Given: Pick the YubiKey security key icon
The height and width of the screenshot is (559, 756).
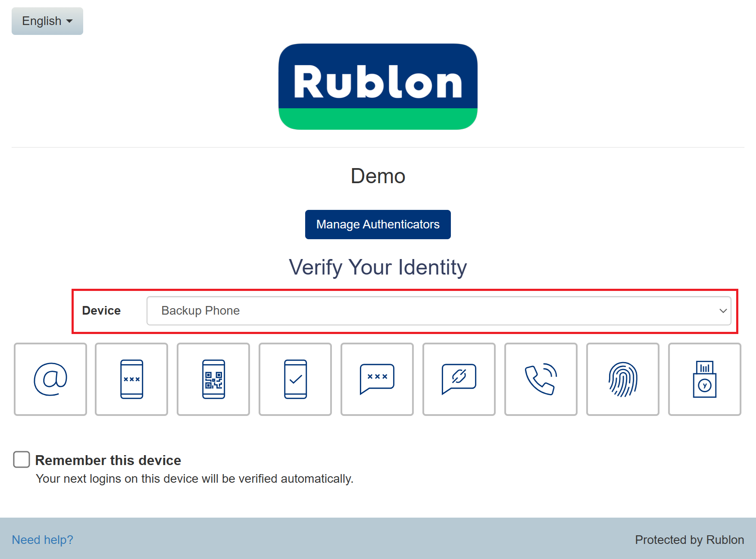Looking at the screenshot, I should point(705,379).
